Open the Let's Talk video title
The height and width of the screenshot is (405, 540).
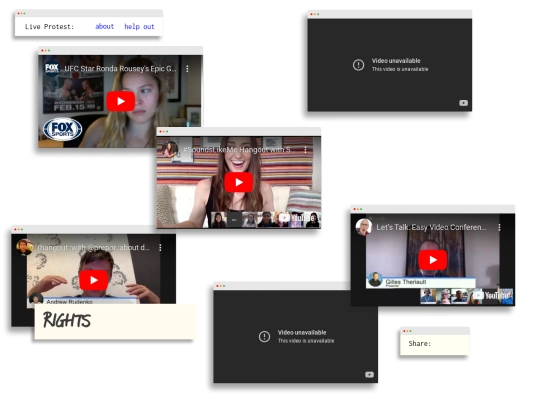(x=431, y=227)
